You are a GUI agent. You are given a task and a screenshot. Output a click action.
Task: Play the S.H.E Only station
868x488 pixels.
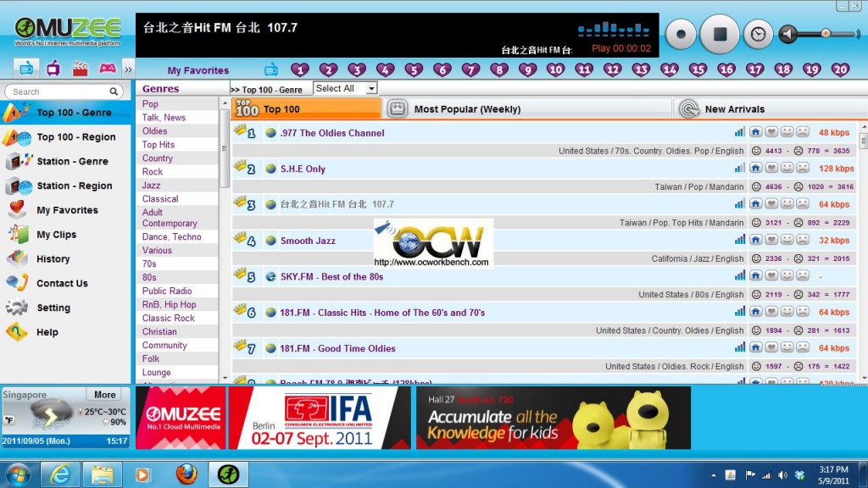pyautogui.click(x=303, y=169)
